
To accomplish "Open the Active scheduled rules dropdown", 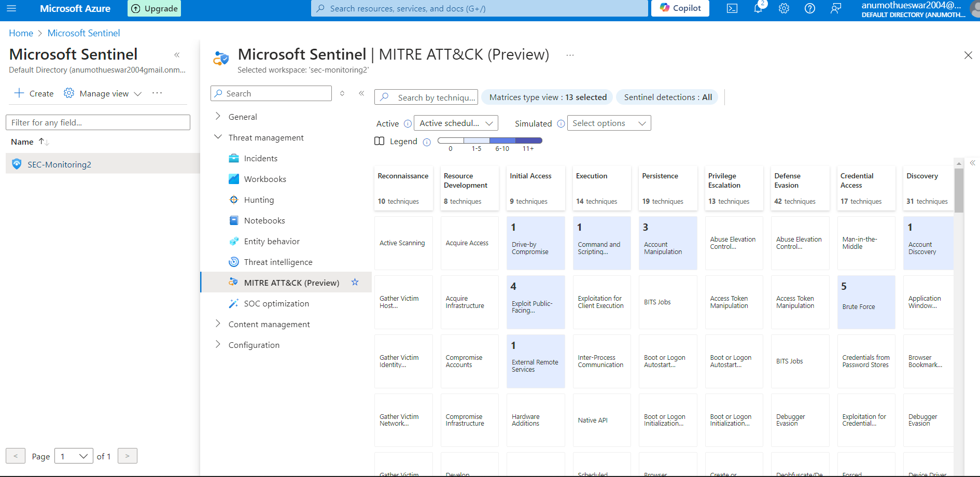I will [x=456, y=123].
